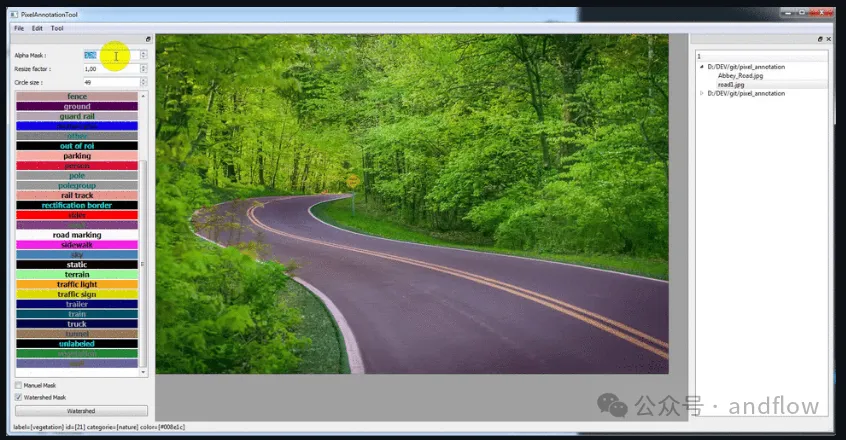Float the left label panel via undock icon
The image size is (846, 440).
click(x=147, y=39)
